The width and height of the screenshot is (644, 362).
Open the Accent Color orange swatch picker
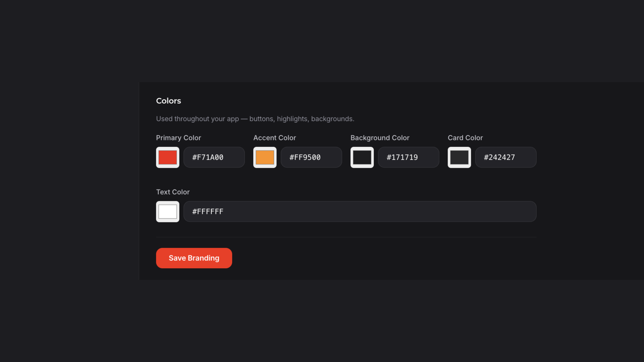coord(265,157)
